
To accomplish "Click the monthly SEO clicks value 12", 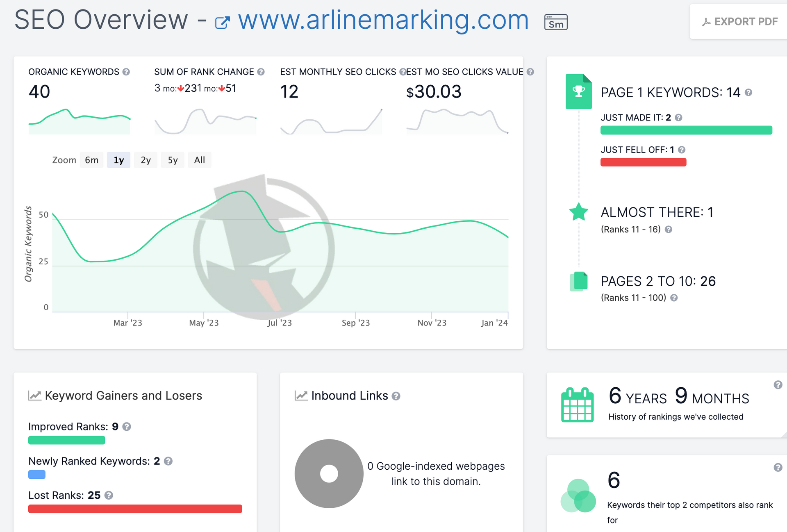I will 289,91.
